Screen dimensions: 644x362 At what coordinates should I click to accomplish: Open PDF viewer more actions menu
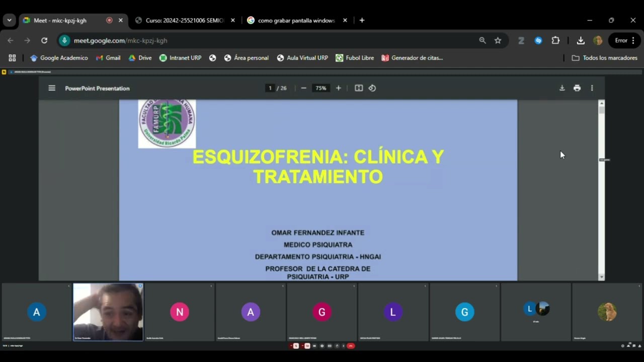(x=592, y=88)
